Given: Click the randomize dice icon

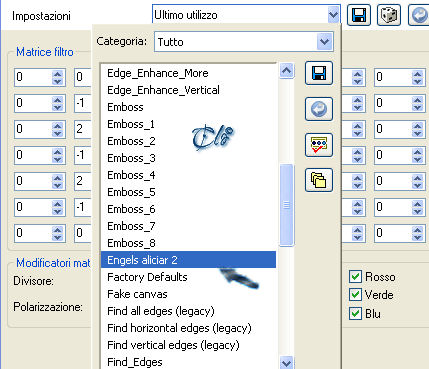Looking at the screenshot, I should tap(389, 15).
